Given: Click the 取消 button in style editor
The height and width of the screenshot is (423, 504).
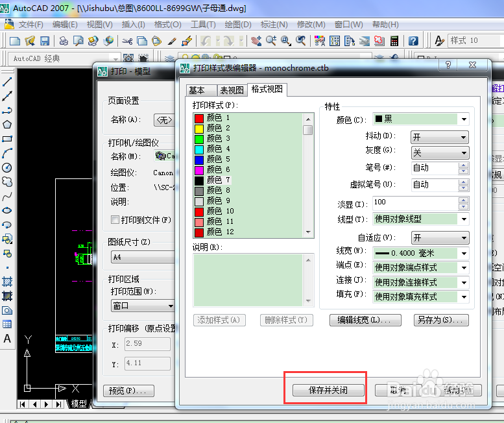Looking at the screenshot, I should (399, 390).
